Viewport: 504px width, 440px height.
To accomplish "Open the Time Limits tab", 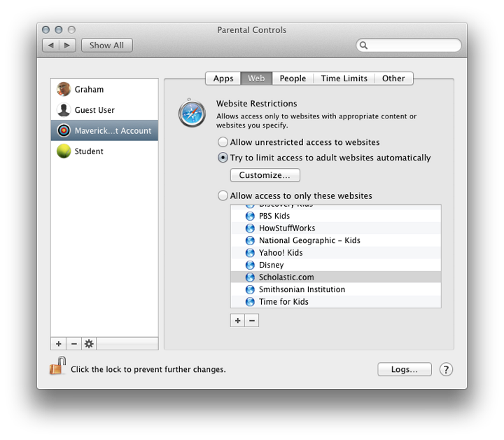I will click(x=344, y=78).
